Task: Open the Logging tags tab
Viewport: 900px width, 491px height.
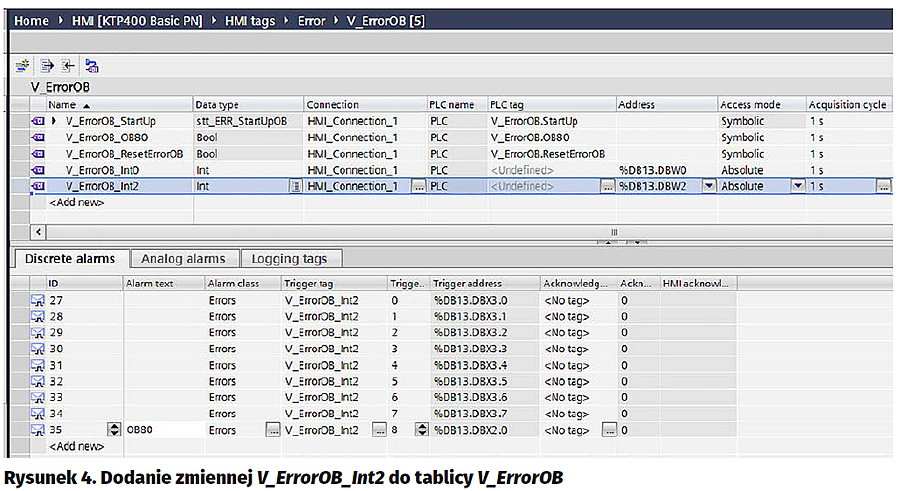Action: click(x=290, y=259)
